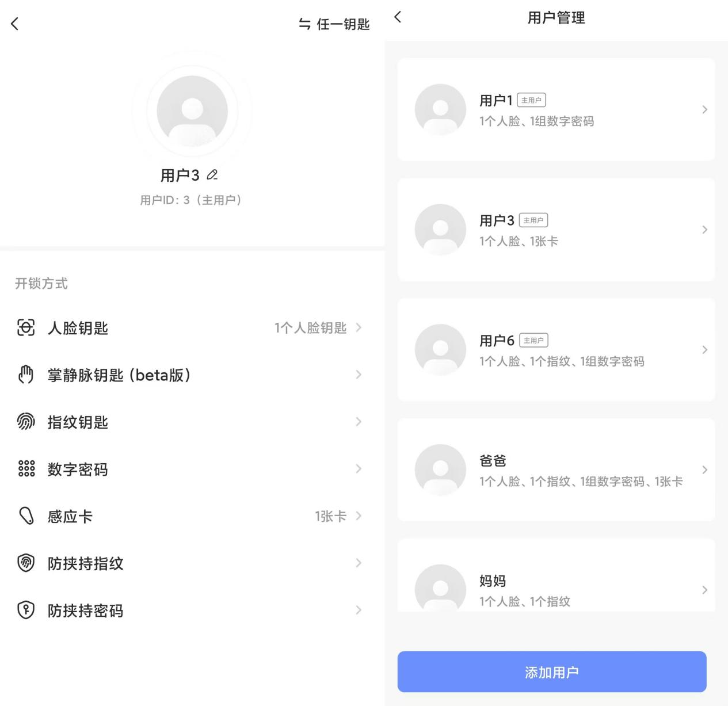
Task: Open the 1张卡 card count link
Action: (x=331, y=516)
